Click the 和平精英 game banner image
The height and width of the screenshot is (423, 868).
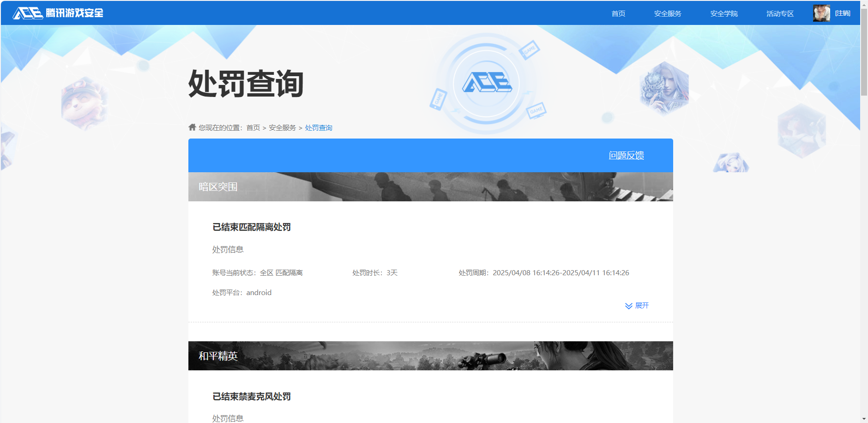click(x=429, y=356)
